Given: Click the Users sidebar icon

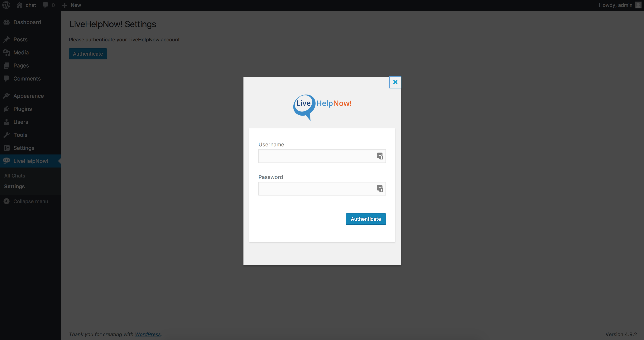Looking at the screenshot, I should [7, 122].
